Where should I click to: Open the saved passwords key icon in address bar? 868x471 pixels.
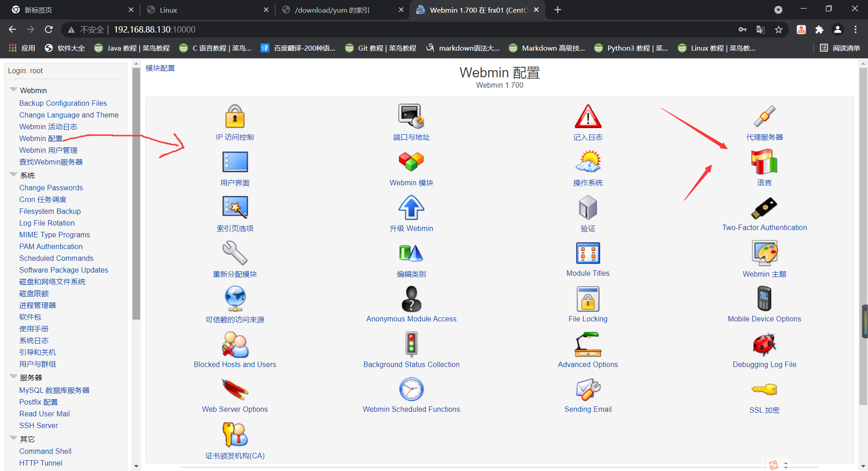point(742,29)
